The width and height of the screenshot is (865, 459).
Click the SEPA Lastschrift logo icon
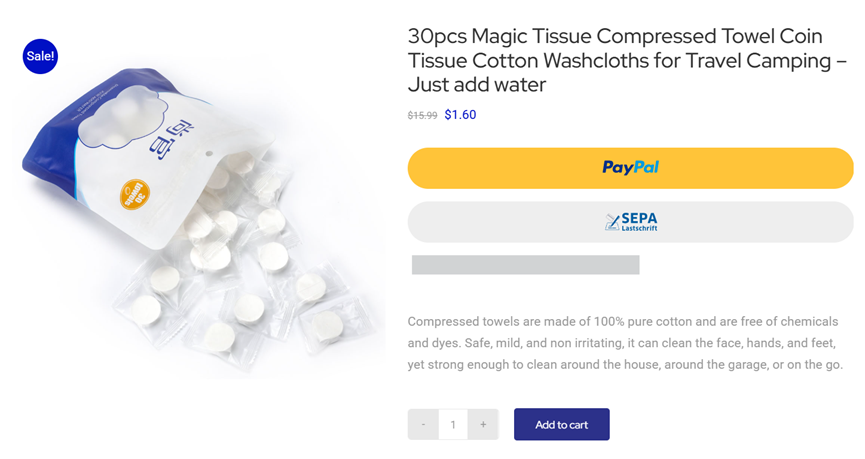(x=612, y=222)
